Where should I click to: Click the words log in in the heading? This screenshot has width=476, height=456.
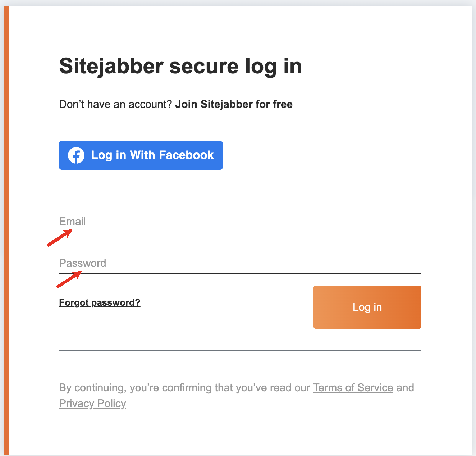pos(273,66)
